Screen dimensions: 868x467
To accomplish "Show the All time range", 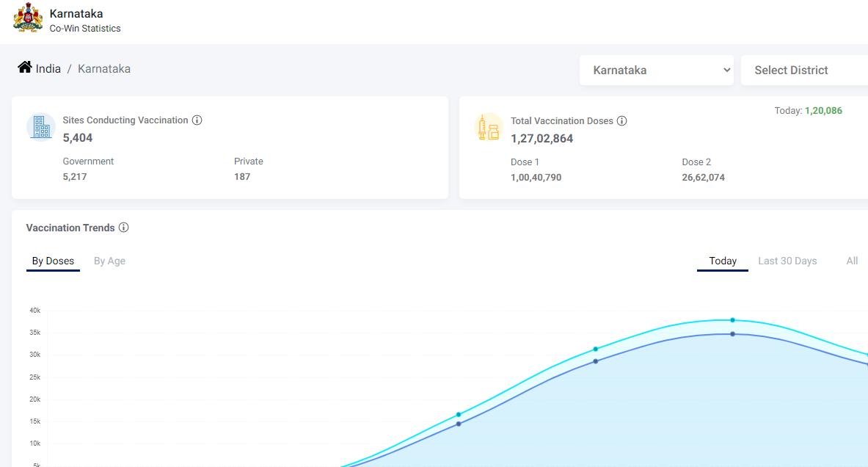I will 851,261.
